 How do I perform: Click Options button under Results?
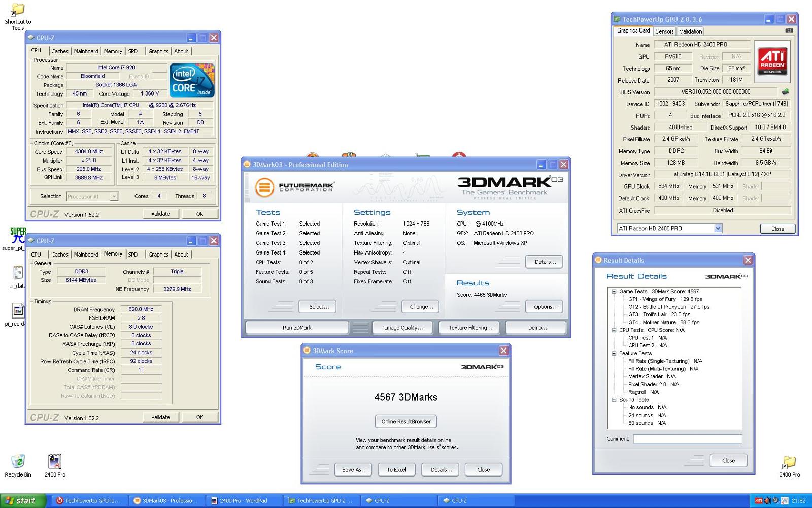click(545, 306)
